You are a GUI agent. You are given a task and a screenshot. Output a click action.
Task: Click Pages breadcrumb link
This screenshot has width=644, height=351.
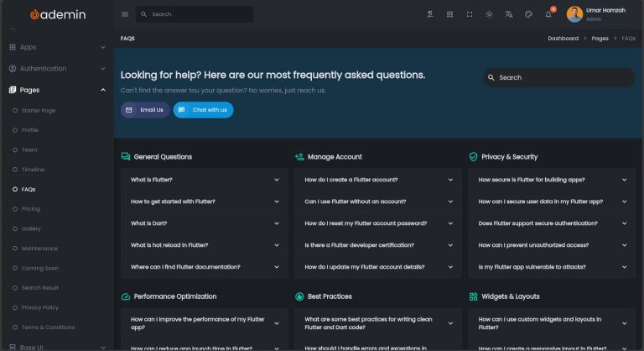600,39
